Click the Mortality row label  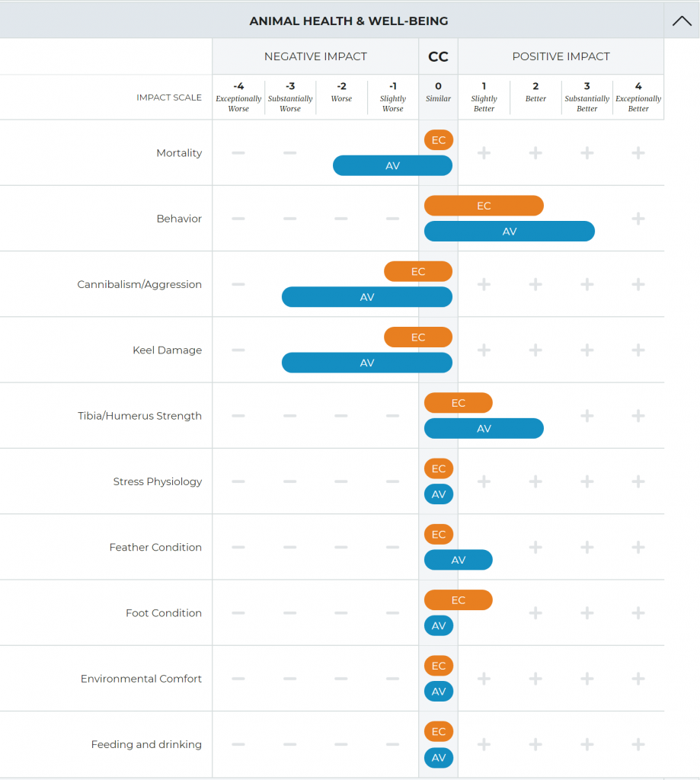point(179,153)
